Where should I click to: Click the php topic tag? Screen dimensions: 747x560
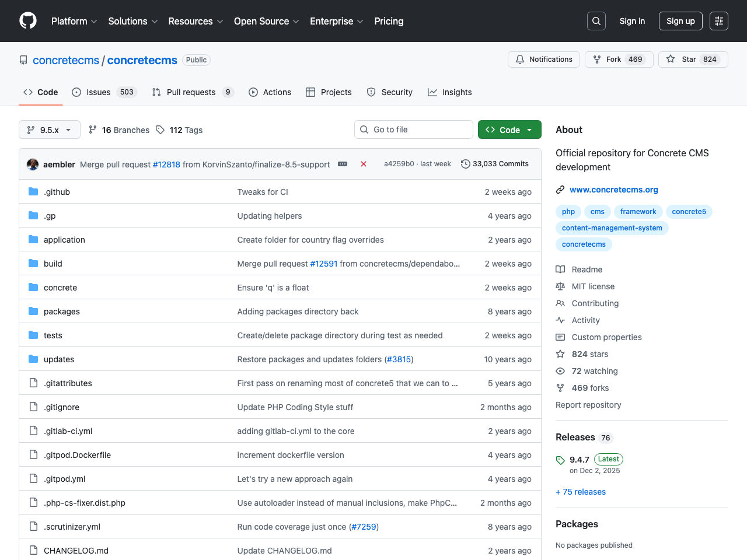coord(568,211)
